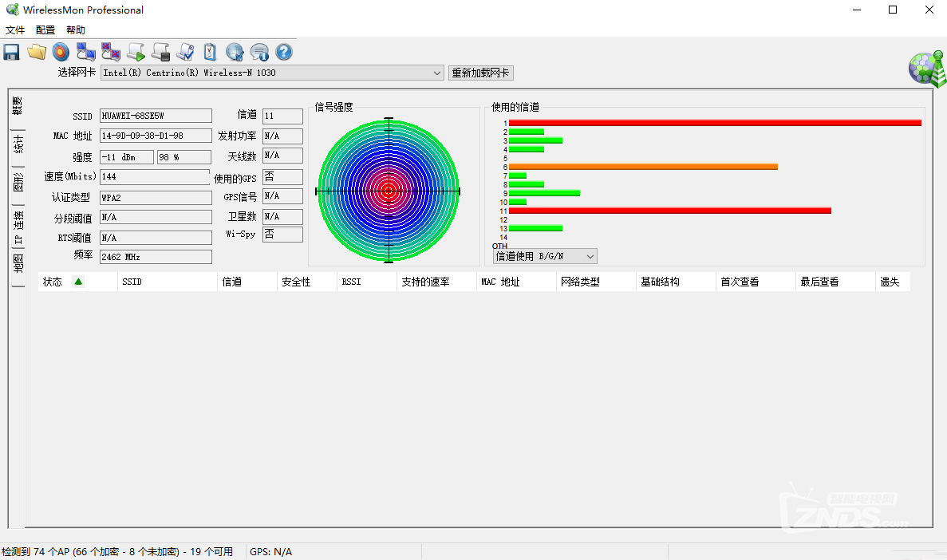
Task: Click the scroll with checkmark icon
Action: [x=185, y=52]
